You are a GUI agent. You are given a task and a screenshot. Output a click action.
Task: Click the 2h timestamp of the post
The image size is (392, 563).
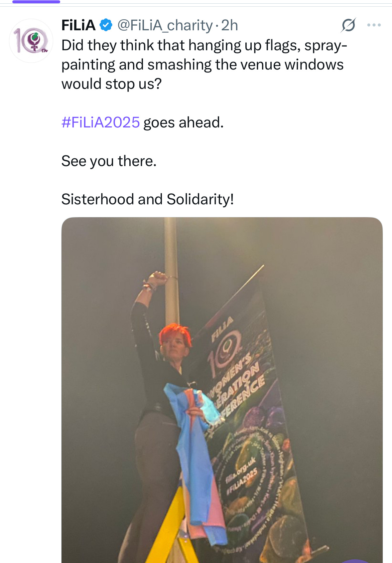tap(230, 25)
